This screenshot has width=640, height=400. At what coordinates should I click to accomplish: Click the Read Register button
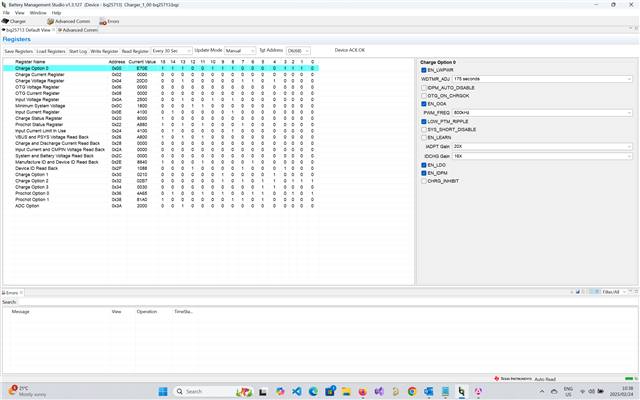[x=135, y=51]
